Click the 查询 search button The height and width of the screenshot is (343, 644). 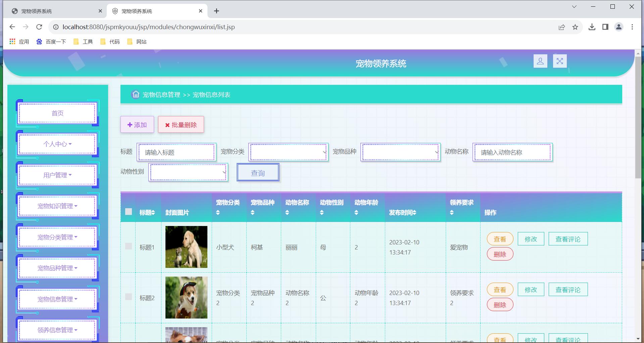(258, 173)
